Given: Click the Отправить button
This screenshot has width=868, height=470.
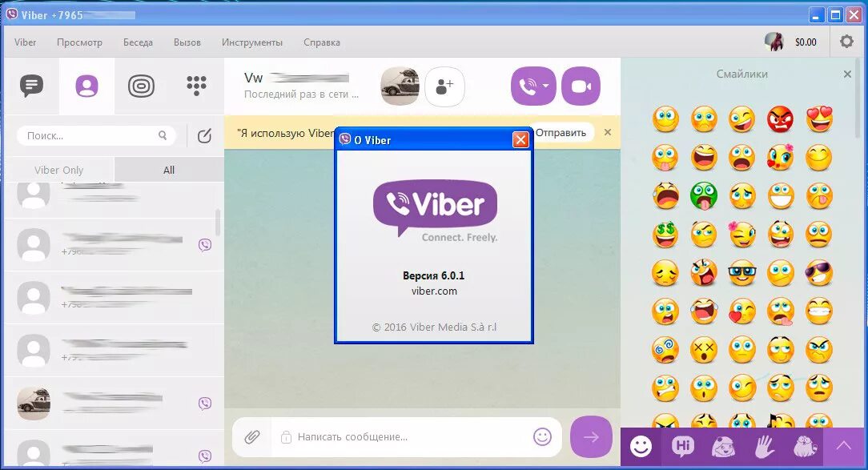Looking at the screenshot, I should (x=561, y=132).
